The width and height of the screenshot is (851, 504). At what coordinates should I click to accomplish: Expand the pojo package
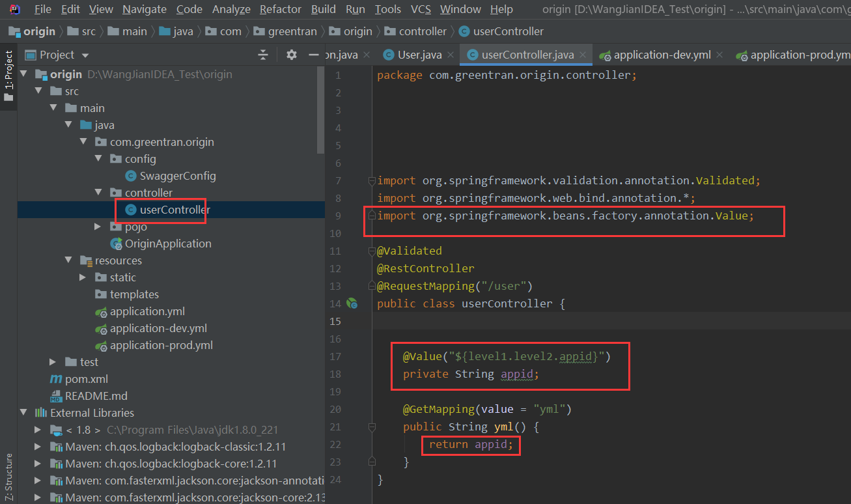(x=98, y=226)
